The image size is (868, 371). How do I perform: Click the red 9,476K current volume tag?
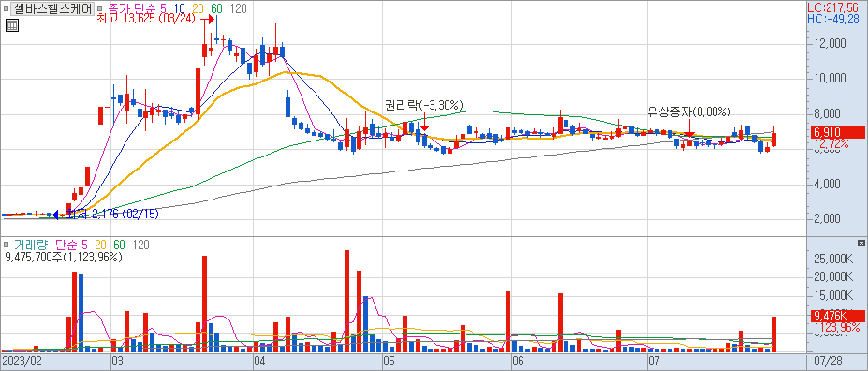[837, 316]
